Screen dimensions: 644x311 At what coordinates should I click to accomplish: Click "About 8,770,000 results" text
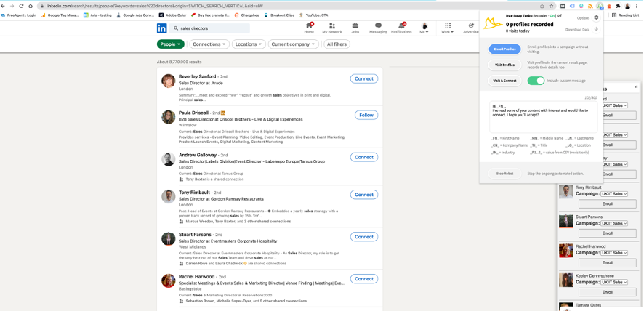(179, 62)
